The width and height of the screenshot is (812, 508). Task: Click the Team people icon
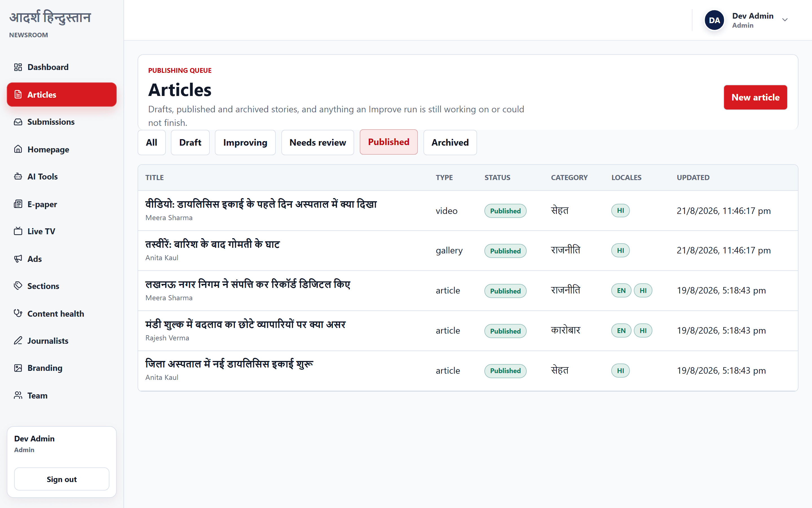click(18, 395)
